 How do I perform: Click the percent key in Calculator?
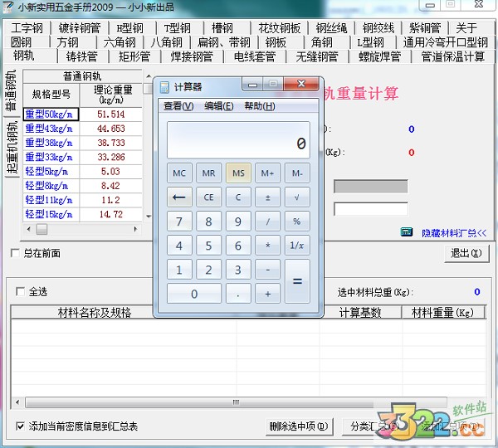[297, 221]
